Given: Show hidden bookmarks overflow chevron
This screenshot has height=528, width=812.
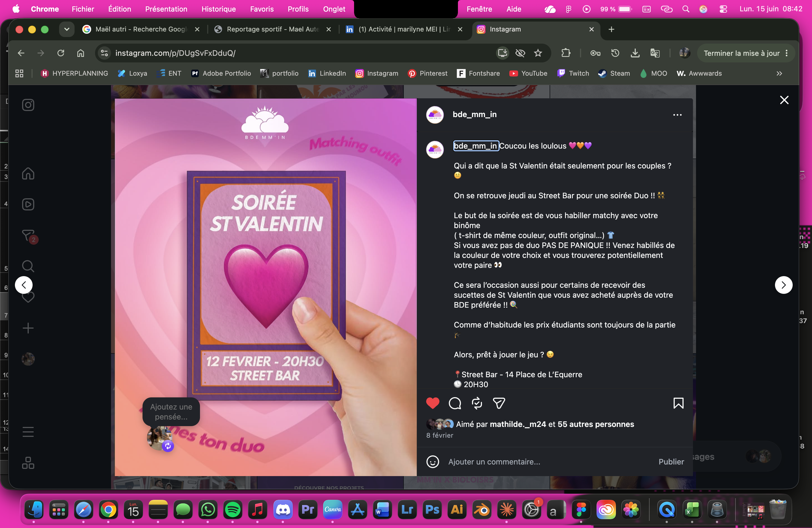Looking at the screenshot, I should click(779, 73).
